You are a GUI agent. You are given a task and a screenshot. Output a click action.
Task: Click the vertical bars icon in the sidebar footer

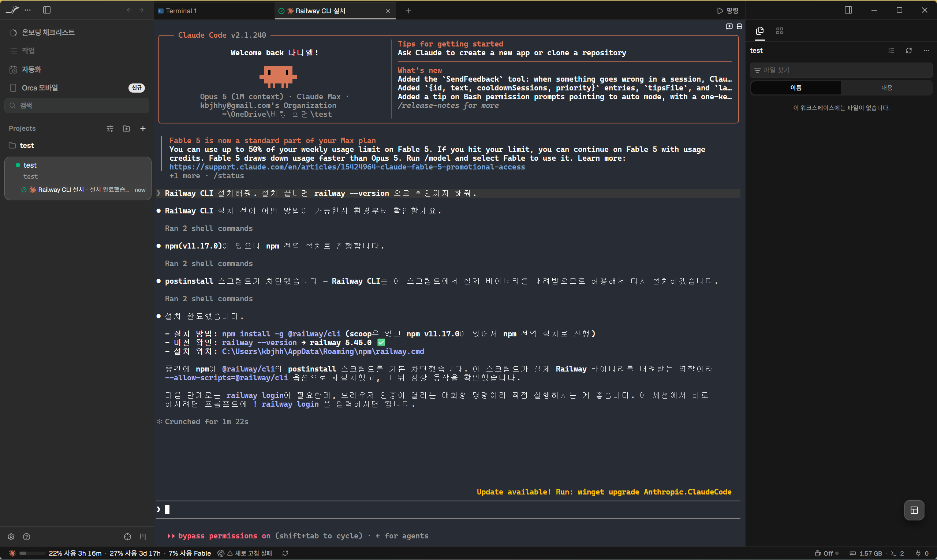tap(143, 537)
